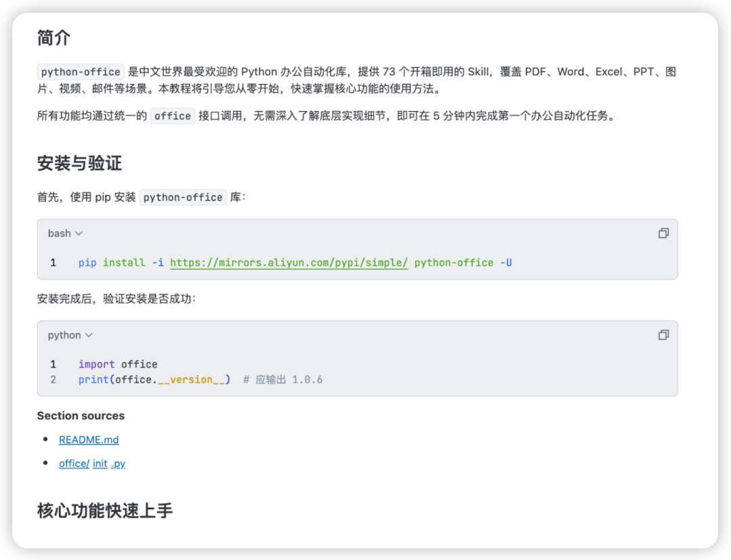Copy the bash code block

[x=663, y=233]
